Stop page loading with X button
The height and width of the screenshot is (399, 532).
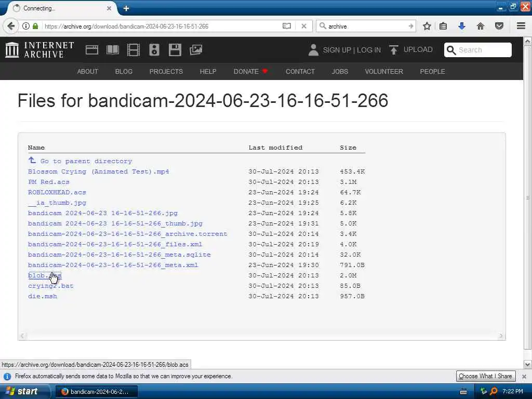click(304, 26)
